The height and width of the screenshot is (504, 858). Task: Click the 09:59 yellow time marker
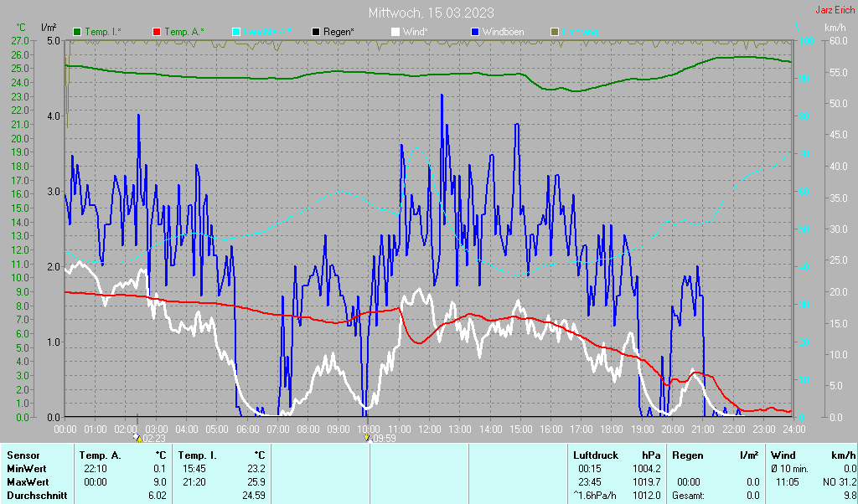click(367, 437)
